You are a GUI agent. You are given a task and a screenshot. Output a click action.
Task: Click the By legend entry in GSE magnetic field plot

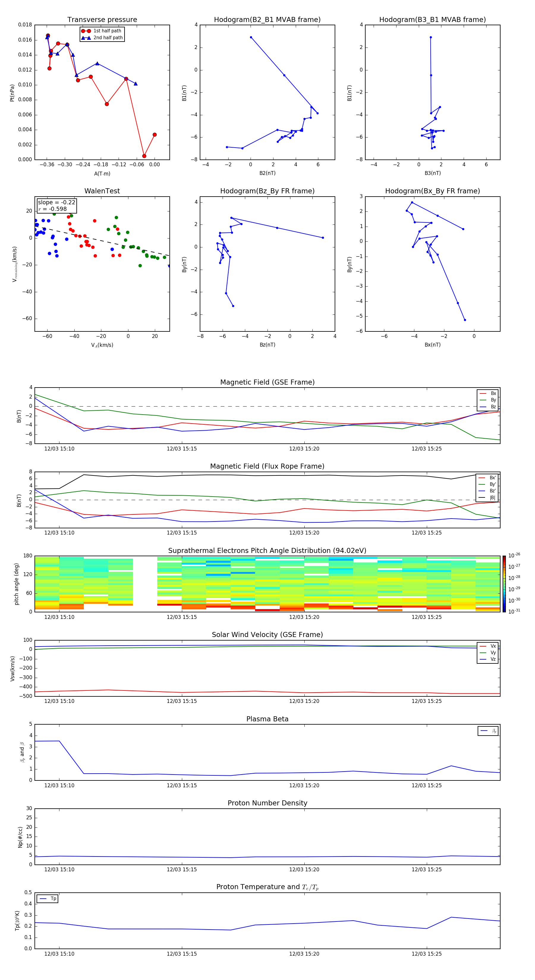coord(488,400)
